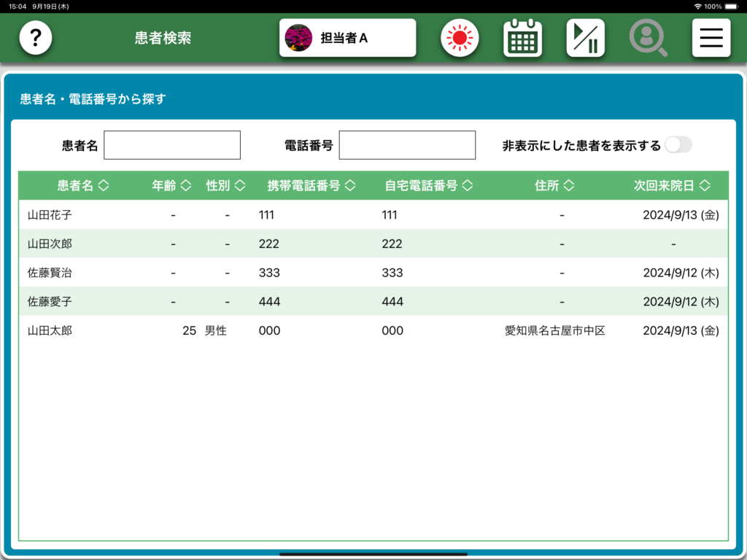Viewport: 747px width, 560px height.
Task: Click the play/pause icon button
Action: [585, 38]
